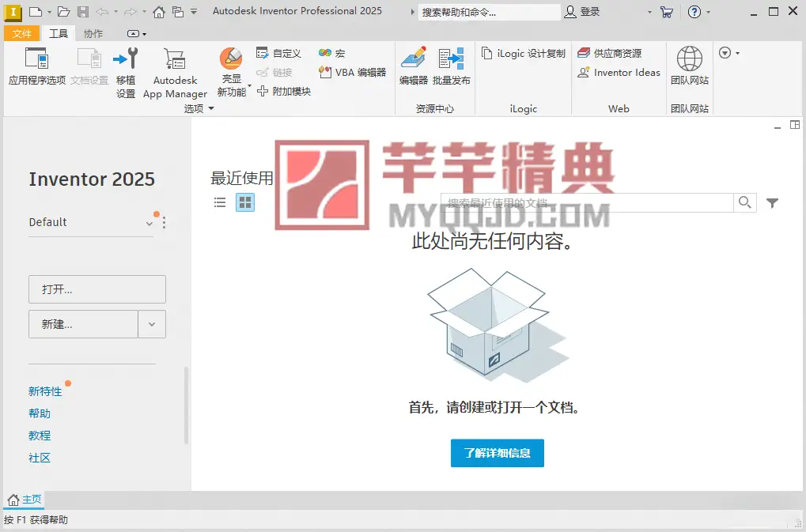Select the 主页 home document tab
The image size is (806, 532).
[x=25, y=500]
